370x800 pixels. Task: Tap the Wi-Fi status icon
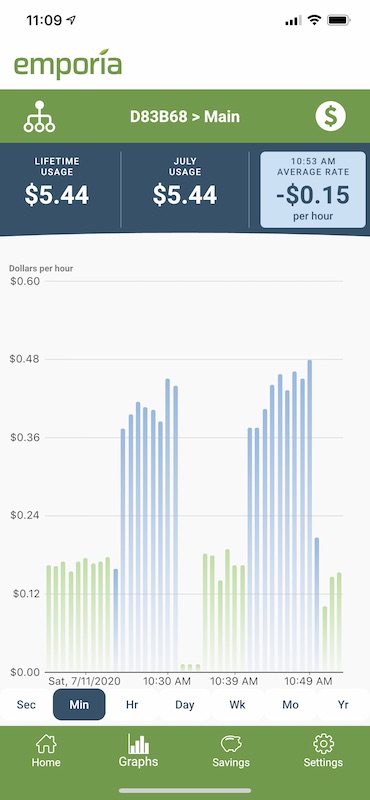click(x=314, y=20)
